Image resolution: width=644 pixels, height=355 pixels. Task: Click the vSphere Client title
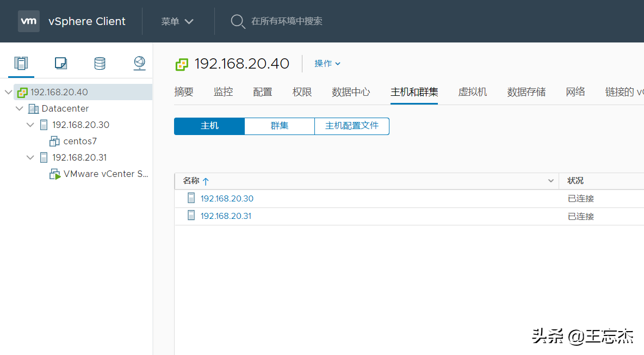[x=86, y=21]
